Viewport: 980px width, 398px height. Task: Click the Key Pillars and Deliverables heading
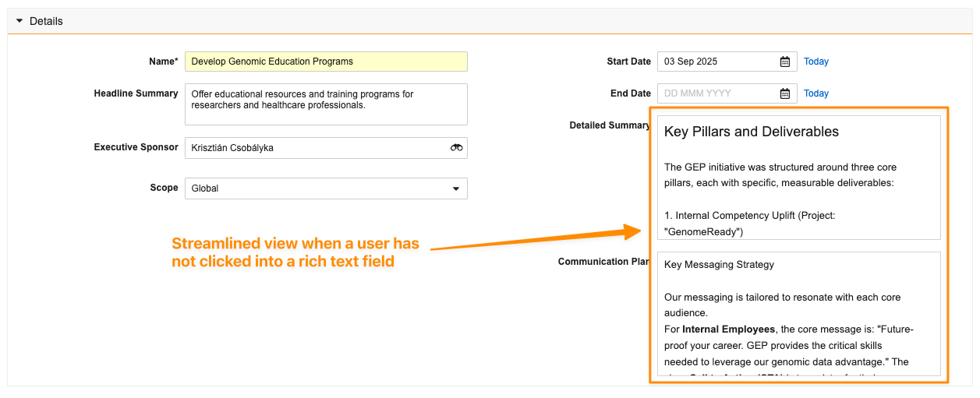[751, 132]
